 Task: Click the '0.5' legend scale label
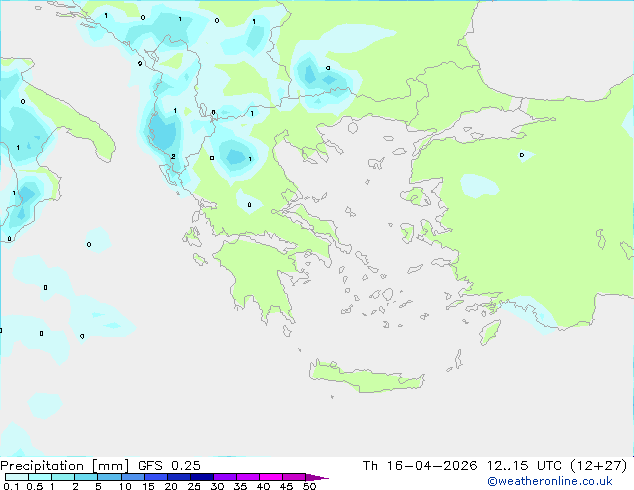point(34,486)
